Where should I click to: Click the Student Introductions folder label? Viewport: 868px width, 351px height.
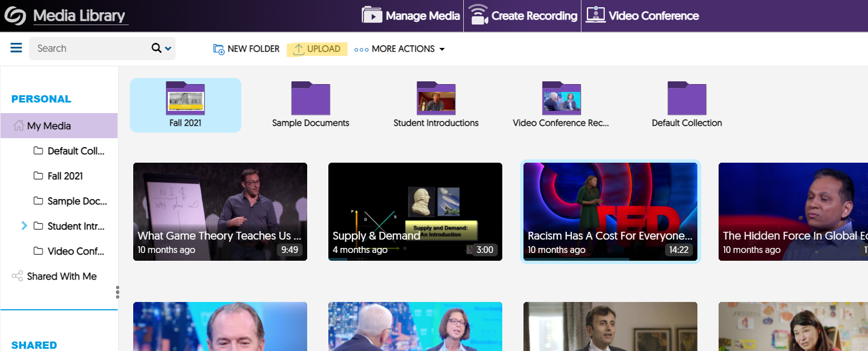pyautogui.click(x=436, y=123)
